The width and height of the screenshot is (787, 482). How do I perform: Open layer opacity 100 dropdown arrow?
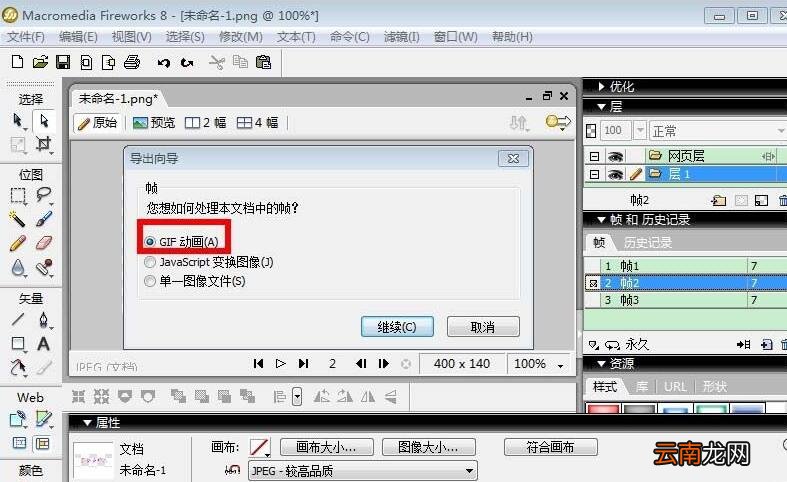[640, 131]
